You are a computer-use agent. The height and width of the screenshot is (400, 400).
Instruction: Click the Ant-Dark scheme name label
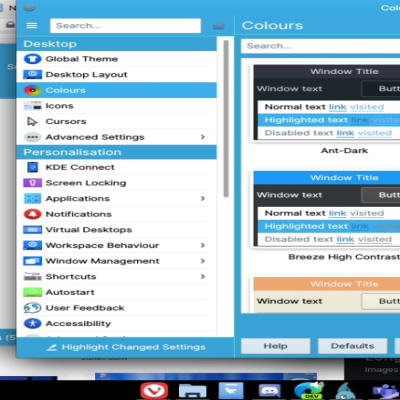(x=344, y=151)
